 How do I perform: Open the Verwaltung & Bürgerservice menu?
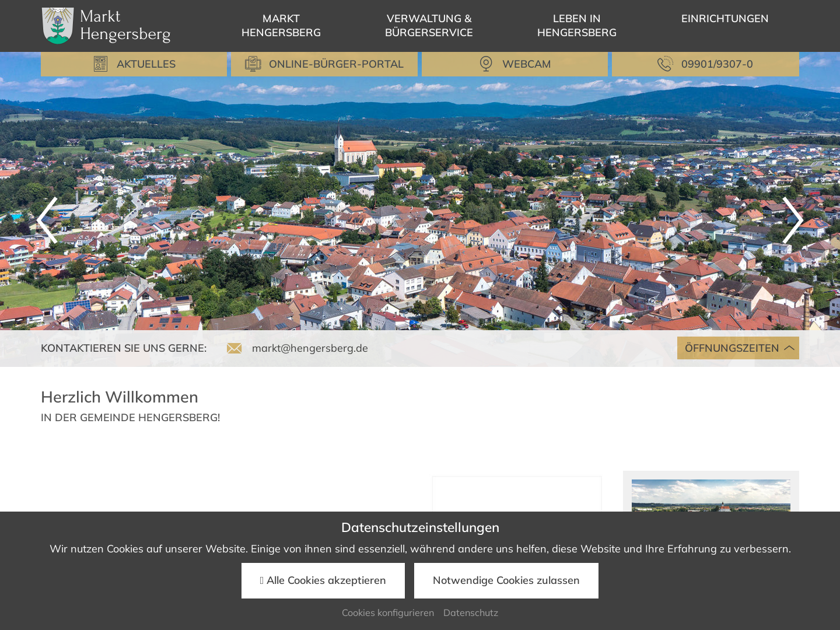tap(429, 26)
